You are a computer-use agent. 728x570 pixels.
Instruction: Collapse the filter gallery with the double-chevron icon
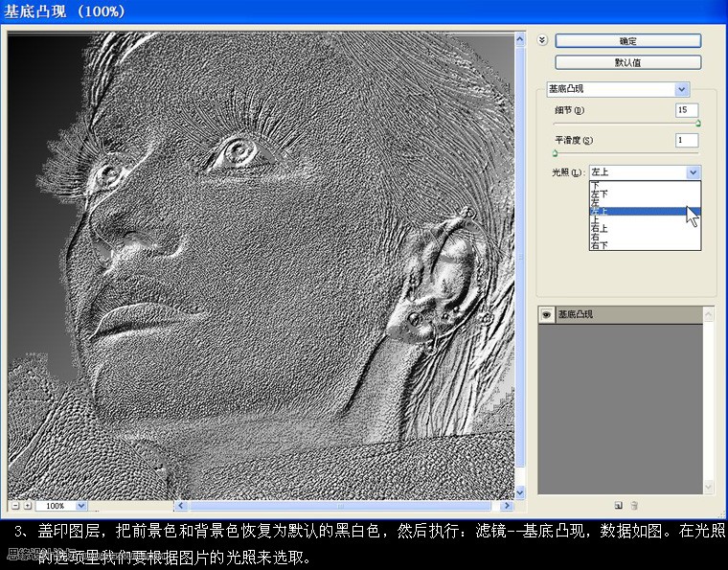click(542, 40)
